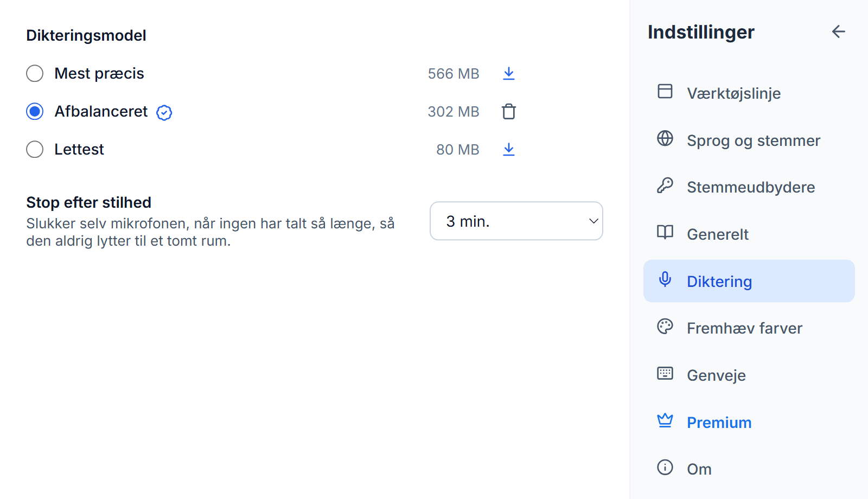
Task: Click the Stop efter stilhed heading
Action: point(89,202)
